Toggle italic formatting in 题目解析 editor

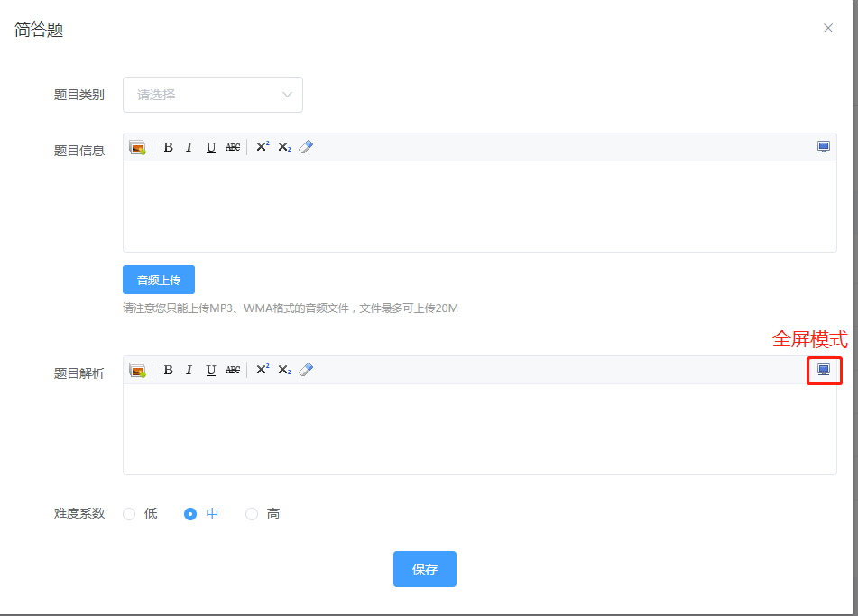click(189, 370)
